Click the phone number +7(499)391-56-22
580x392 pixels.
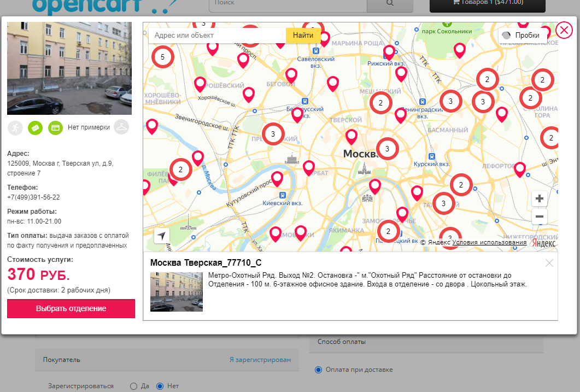tap(33, 197)
